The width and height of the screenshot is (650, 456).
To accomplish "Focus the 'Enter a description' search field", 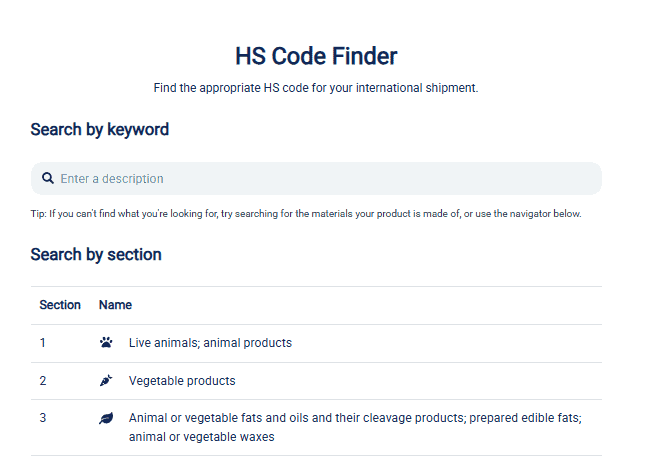I will (300, 179).
